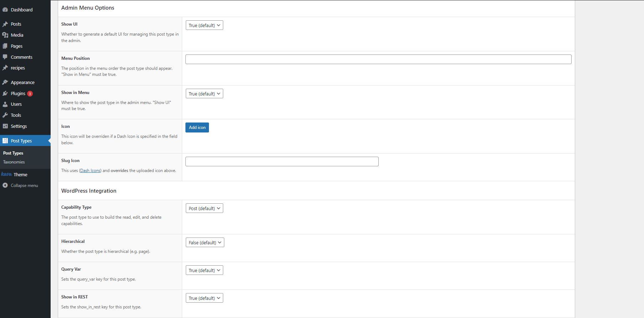Click the Show in REST label
Viewport: 644px width, 318px height.
(x=75, y=297)
